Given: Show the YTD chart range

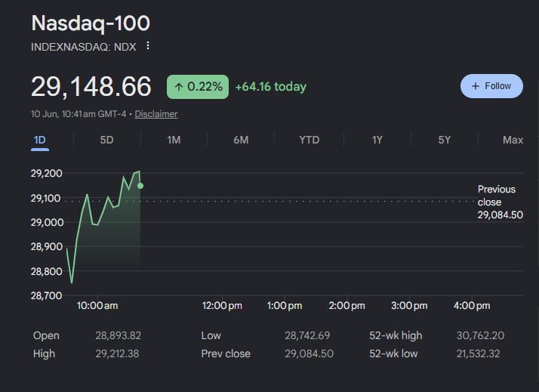Looking at the screenshot, I should click(309, 140).
